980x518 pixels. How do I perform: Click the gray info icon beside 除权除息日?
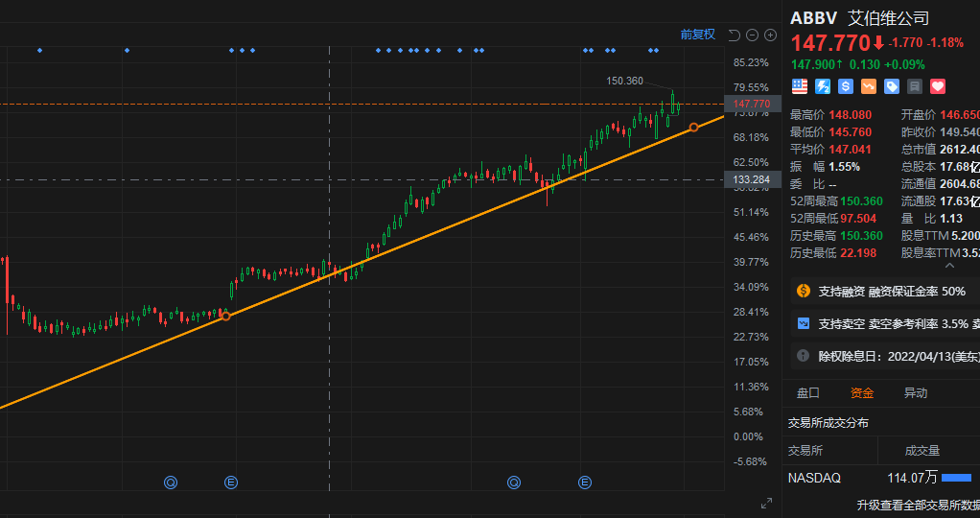(804, 356)
